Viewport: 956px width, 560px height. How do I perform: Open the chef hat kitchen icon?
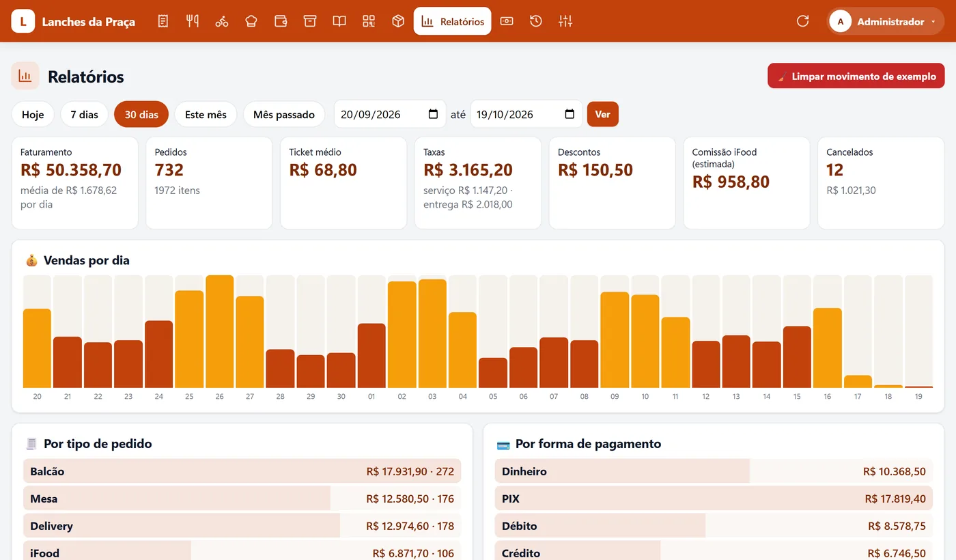click(251, 21)
